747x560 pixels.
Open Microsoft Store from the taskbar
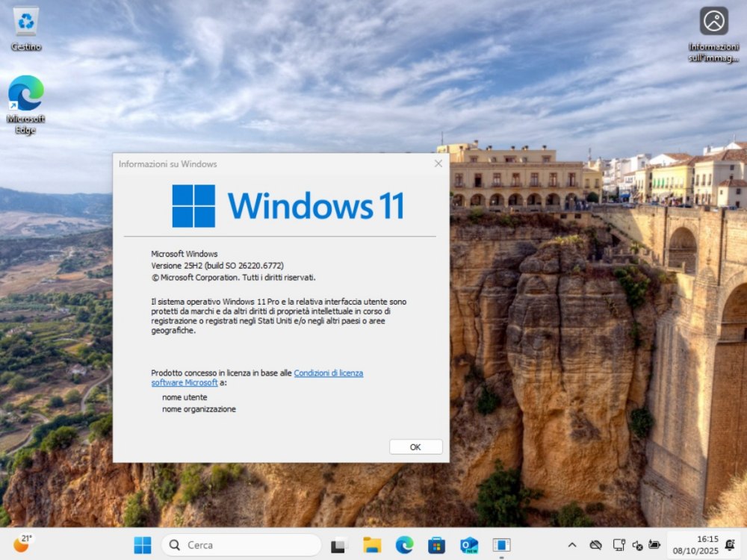436,544
